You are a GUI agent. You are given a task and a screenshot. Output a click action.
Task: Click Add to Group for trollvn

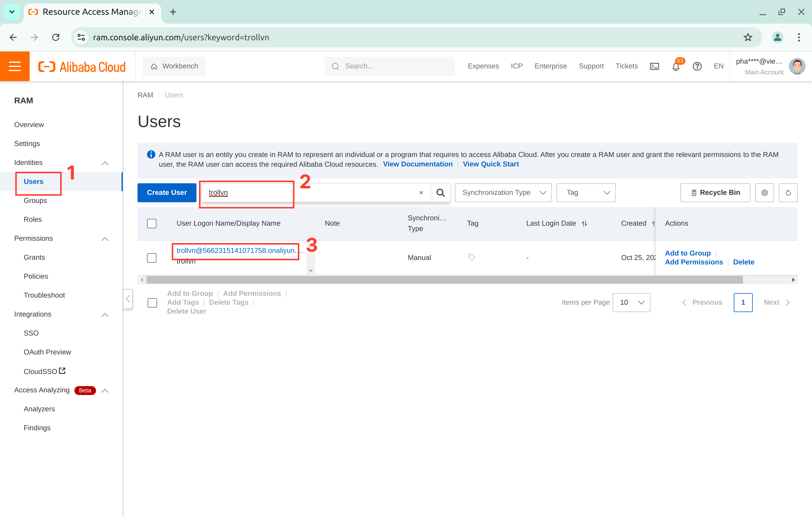[688, 253]
